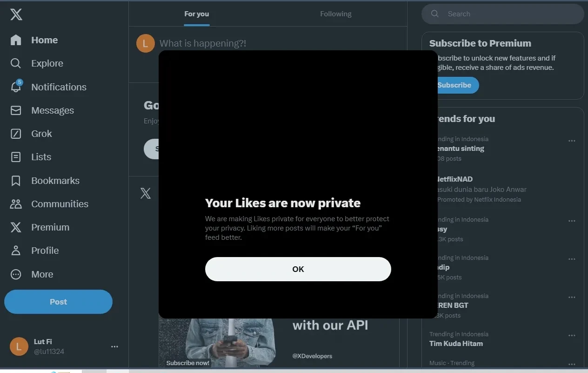The image size is (588, 373).
Task: Click the @lu11324 handle text
Action: pyautogui.click(x=49, y=352)
